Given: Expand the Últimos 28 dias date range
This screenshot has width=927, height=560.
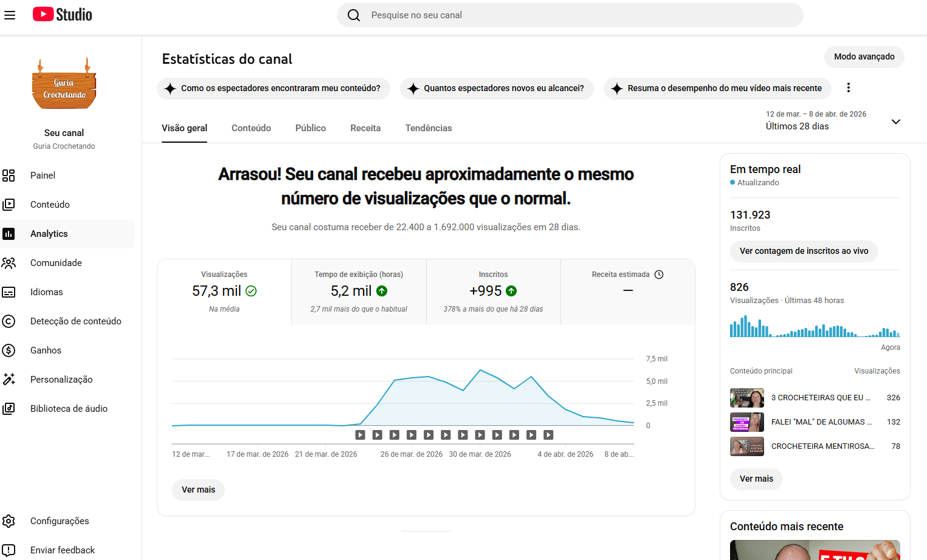Looking at the screenshot, I should coord(895,121).
